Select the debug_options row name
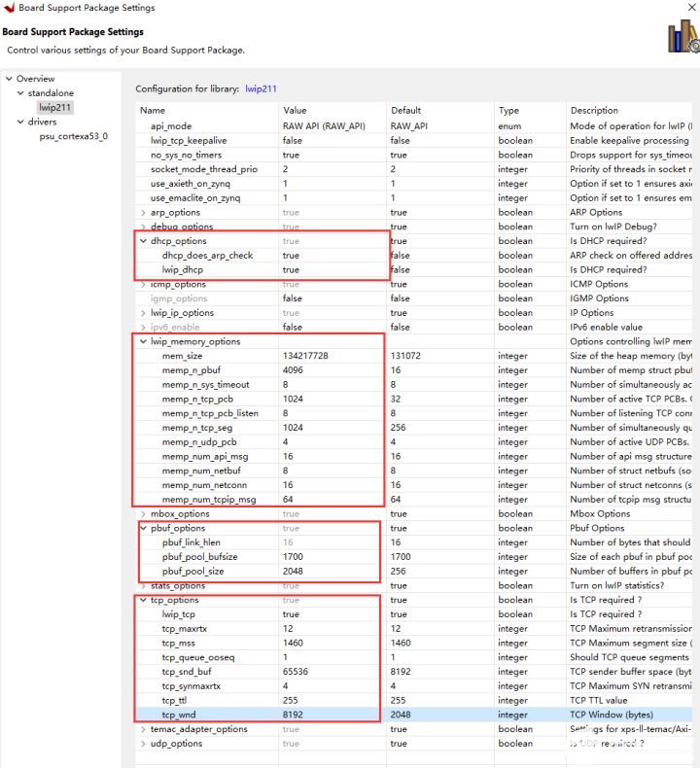Viewport: 700px width, 768px height. pos(182,227)
